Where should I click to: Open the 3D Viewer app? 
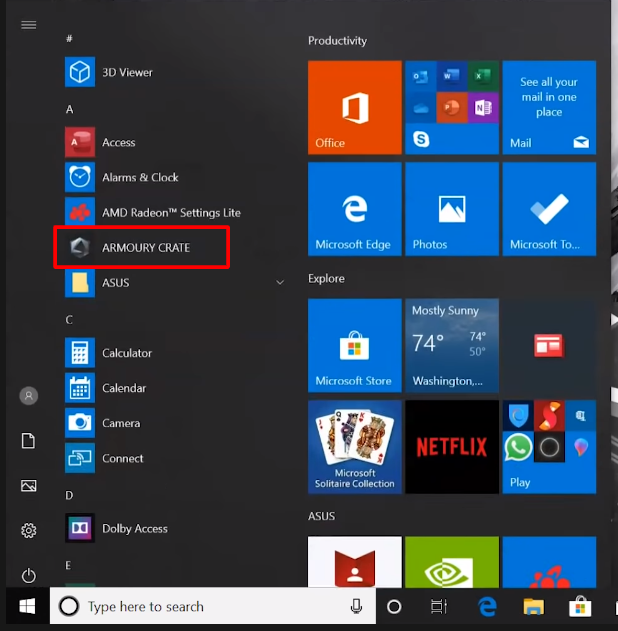click(x=173, y=72)
